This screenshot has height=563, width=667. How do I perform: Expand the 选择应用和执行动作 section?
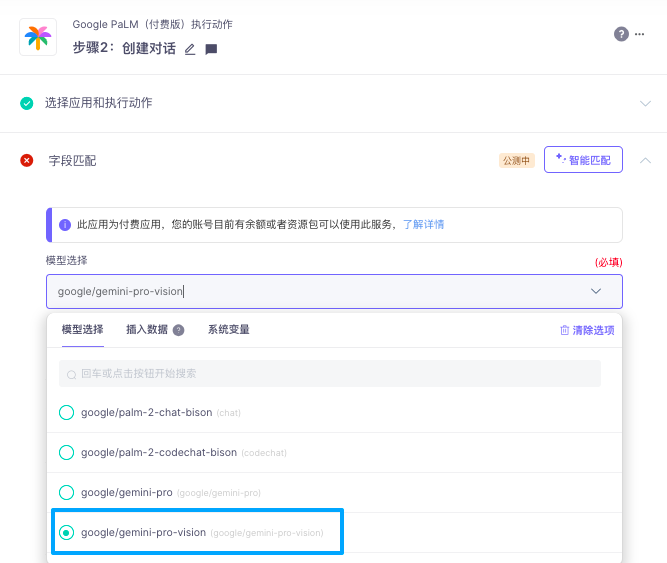pos(645,103)
